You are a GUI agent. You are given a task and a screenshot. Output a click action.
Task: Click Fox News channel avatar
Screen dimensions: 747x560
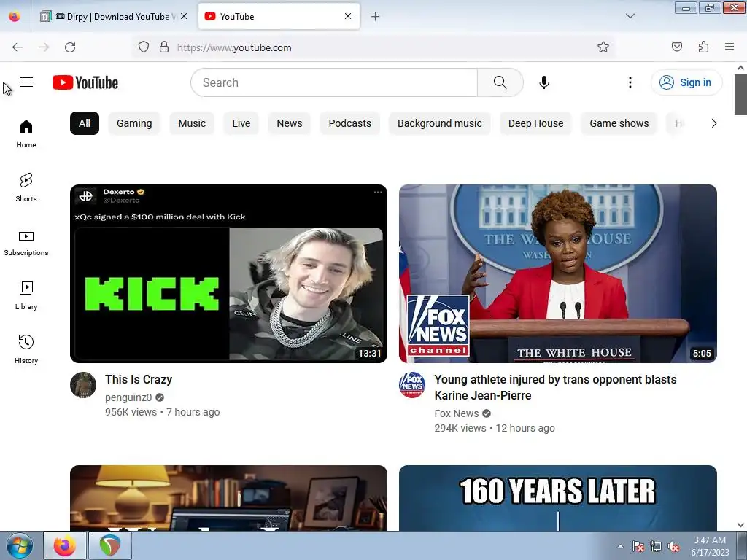coord(413,385)
